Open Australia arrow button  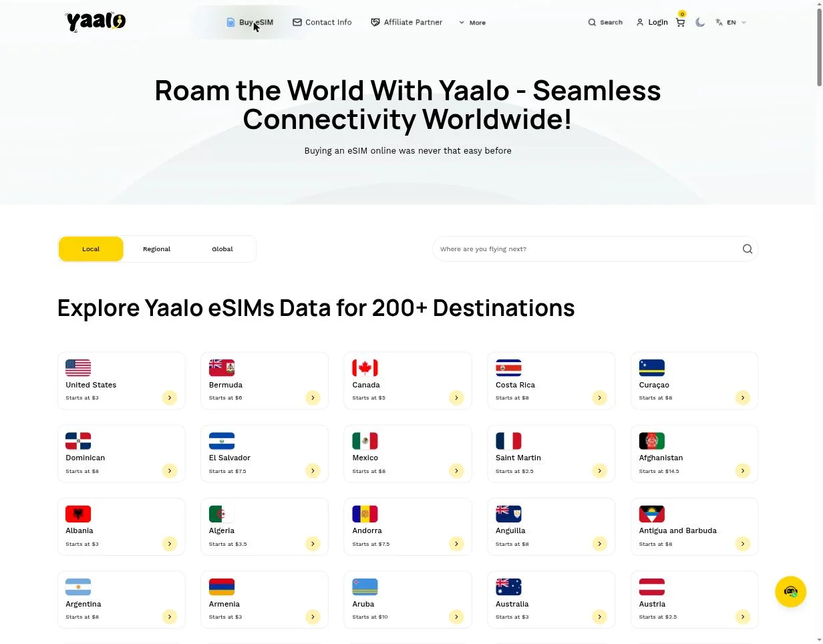(599, 617)
